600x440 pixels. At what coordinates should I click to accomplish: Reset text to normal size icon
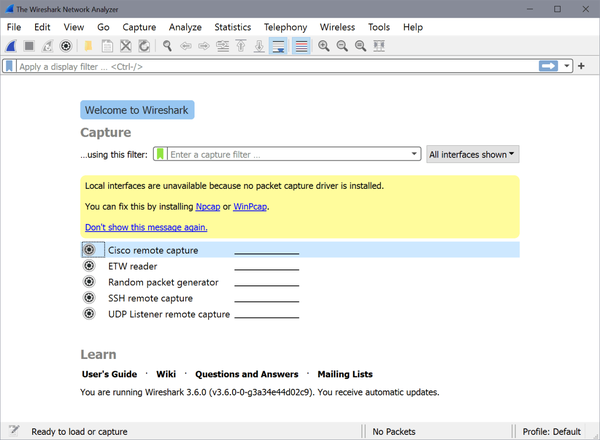coord(360,46)
